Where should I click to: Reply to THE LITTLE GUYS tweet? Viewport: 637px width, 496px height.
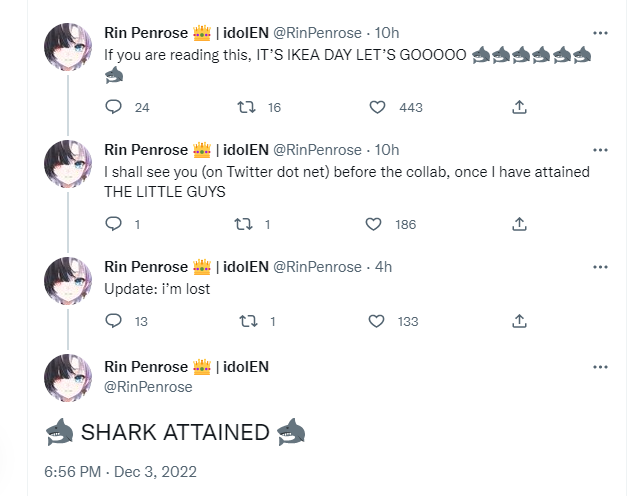coord(113,224)
